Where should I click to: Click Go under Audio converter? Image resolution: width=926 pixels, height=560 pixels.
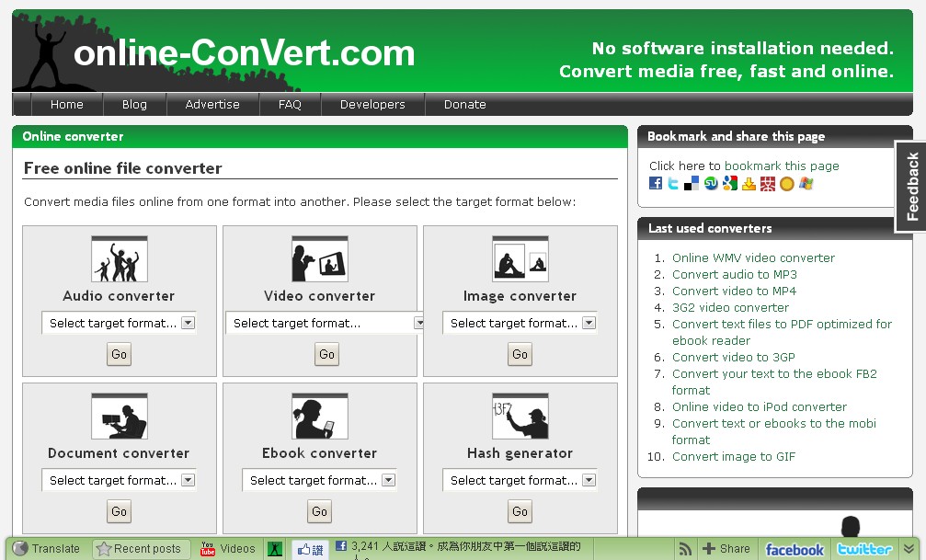tap(120, 354)
